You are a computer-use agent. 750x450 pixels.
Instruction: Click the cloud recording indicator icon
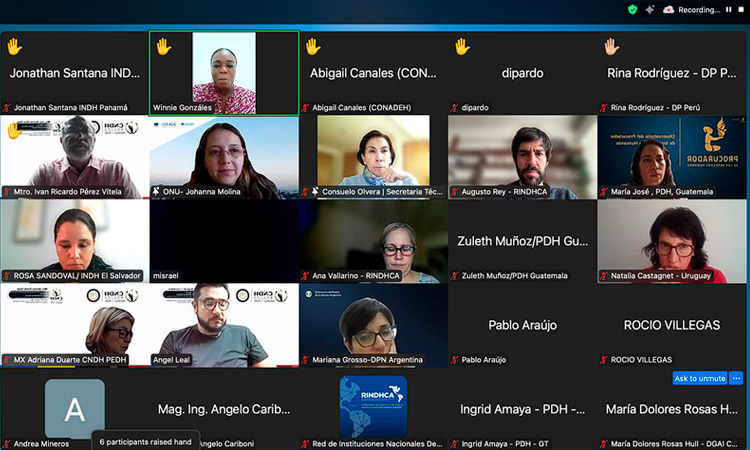coord(669,9)
